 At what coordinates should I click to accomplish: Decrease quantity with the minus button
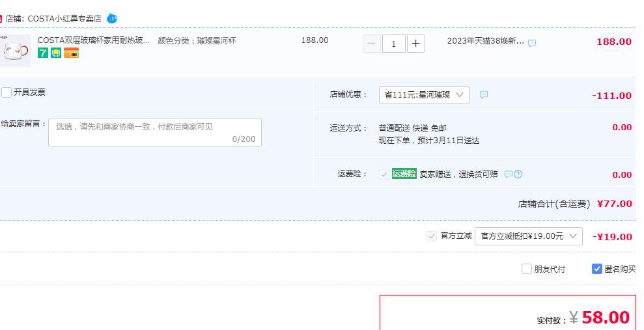point(372,44)
